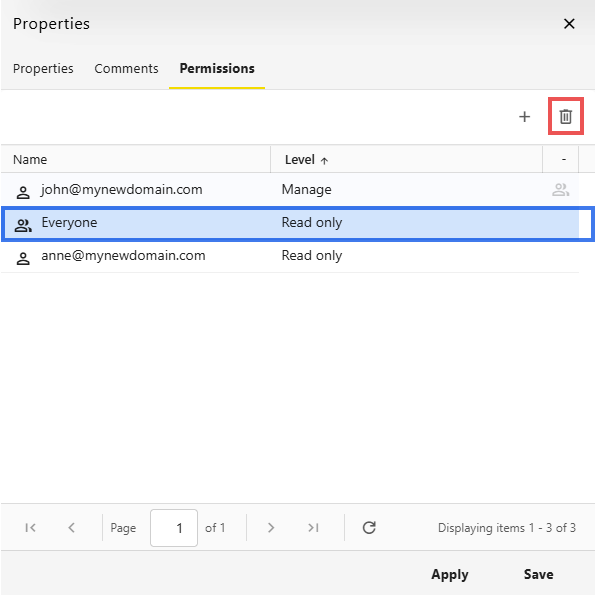Go to the previous page
The height and width of the screenshot is (595, 596).
71,527
